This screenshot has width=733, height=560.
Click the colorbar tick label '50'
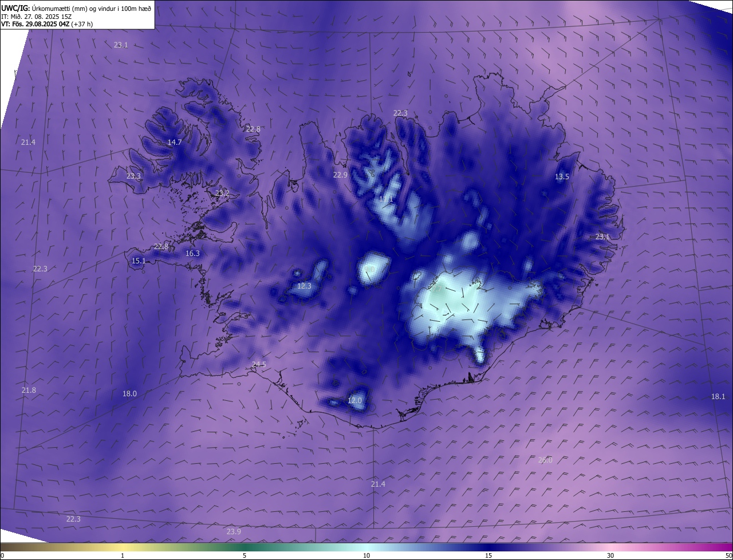click(728, 555)
